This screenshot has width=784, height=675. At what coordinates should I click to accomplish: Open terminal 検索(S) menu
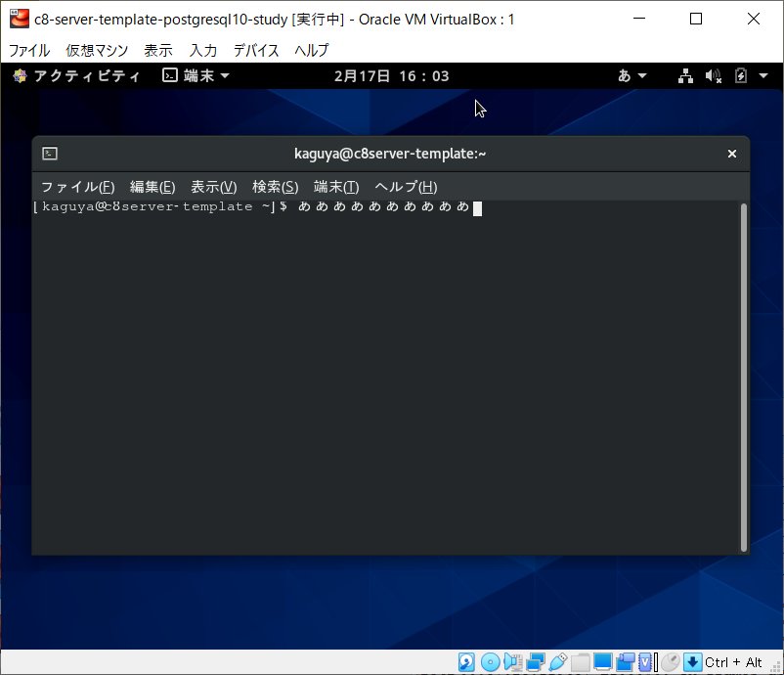point(275,187)
